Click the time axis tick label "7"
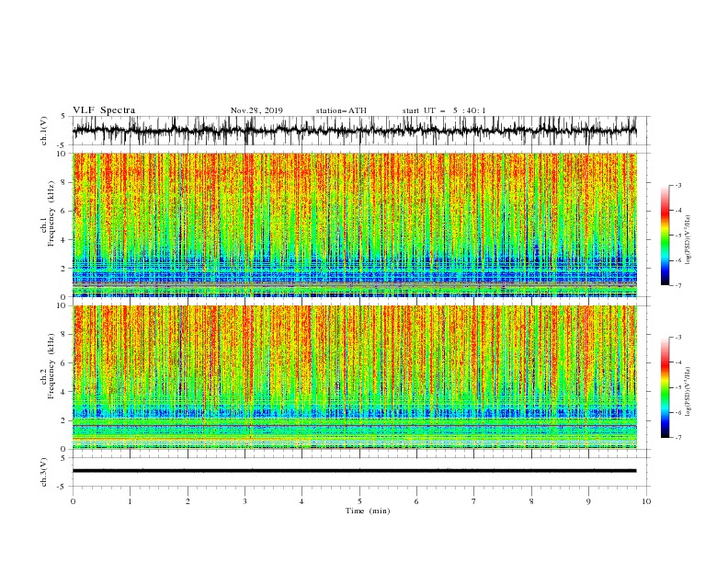This screenshot has height=563, width=728. [x=474, y=501]
